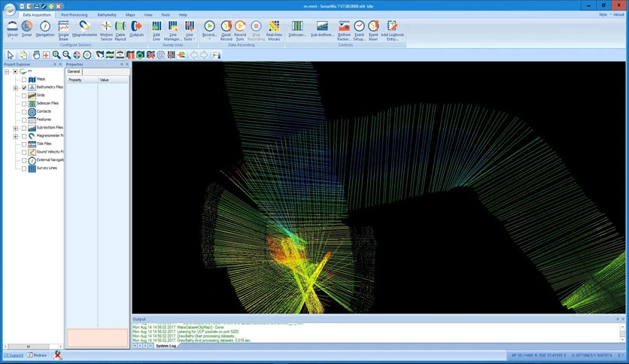Open Event Setup
Screen dimensions: 629x364
[359, 31]
